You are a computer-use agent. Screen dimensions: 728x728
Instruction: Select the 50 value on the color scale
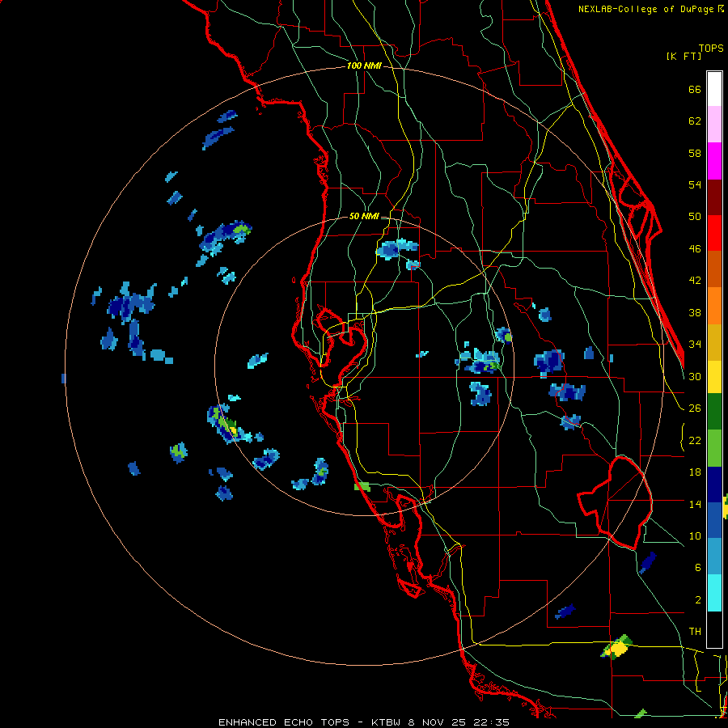695,217
